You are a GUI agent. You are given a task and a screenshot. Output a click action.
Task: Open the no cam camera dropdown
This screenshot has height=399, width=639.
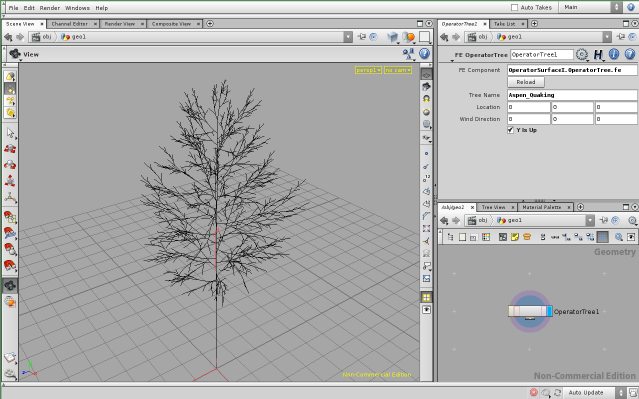[x=398, y=70]
